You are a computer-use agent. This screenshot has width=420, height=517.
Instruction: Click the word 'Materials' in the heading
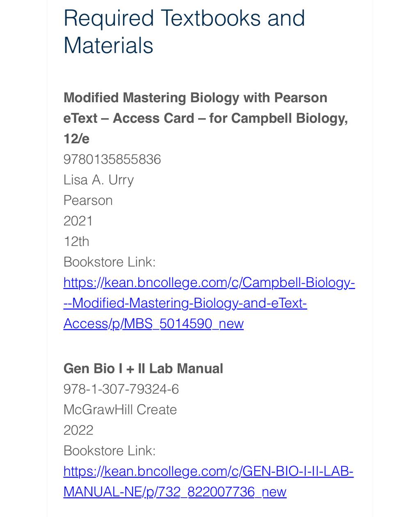(108, 45)
